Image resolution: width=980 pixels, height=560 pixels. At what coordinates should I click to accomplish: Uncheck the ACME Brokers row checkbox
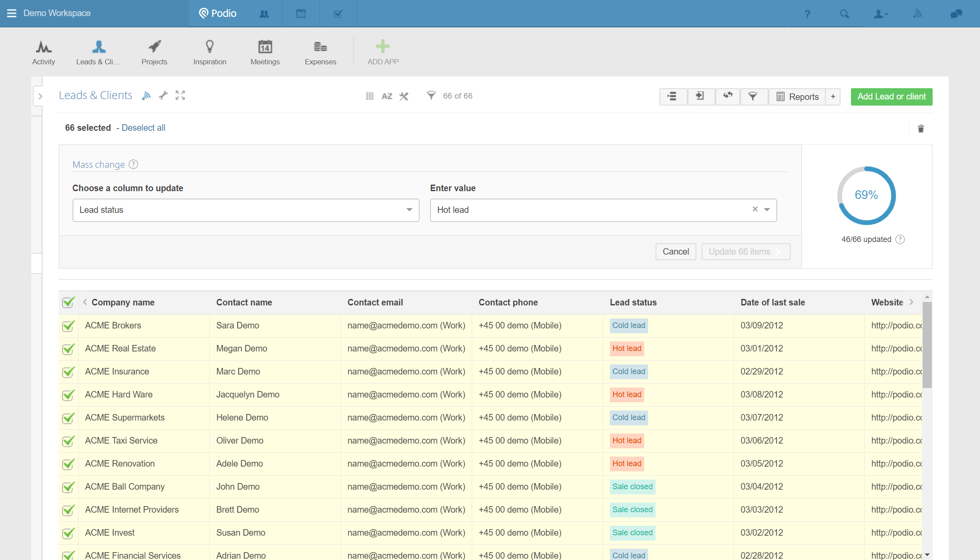tap(68, 326)
